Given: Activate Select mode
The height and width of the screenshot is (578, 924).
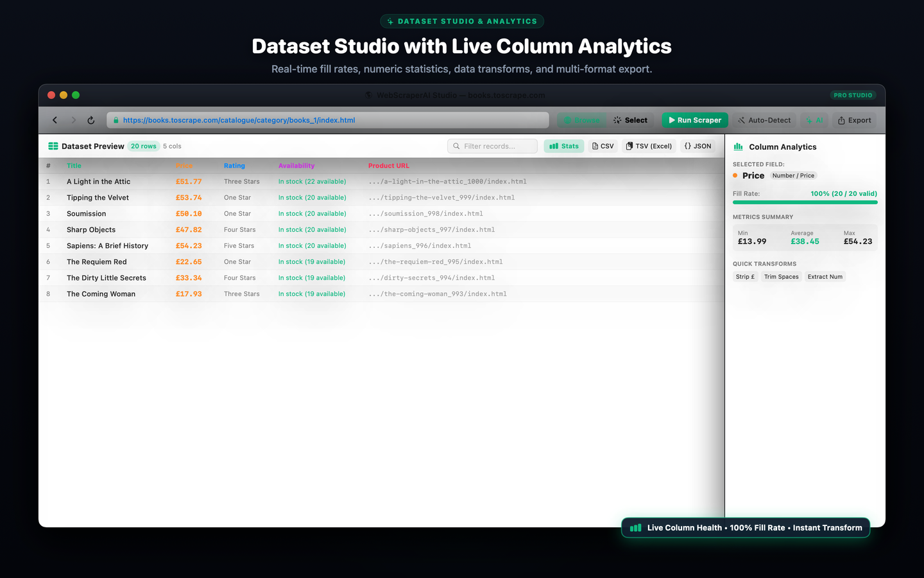Looking at the screenshot, I should 630,120.
